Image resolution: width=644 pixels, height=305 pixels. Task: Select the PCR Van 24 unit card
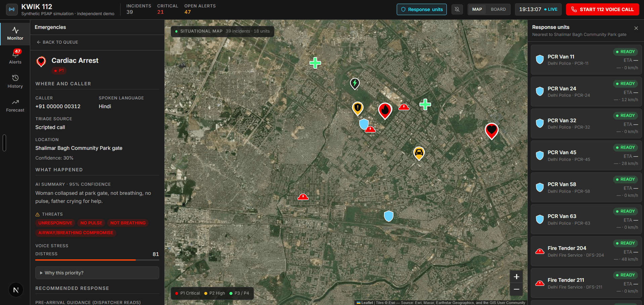(x=586, y=92)
